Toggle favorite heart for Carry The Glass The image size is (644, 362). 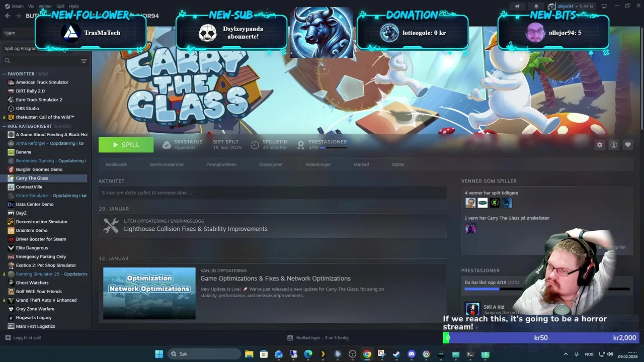point(628,145)
